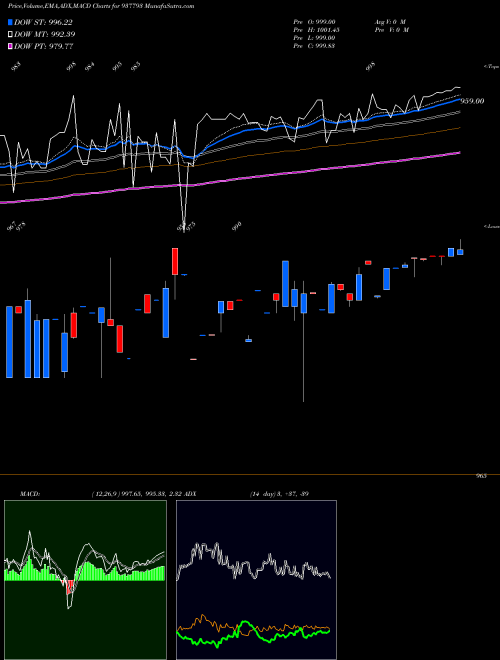
Task: Click the 'Pre L: 999.00' low value
Action: click(x=314, y=38)
